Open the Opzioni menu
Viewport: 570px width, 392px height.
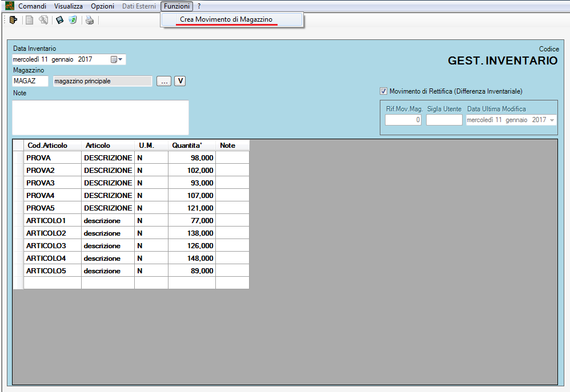(102, 6)
